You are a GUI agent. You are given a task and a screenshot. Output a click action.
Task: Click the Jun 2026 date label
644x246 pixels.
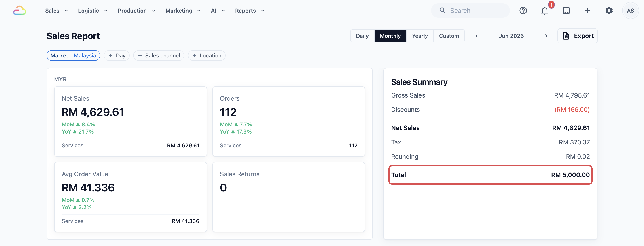[x=511, y=36]
